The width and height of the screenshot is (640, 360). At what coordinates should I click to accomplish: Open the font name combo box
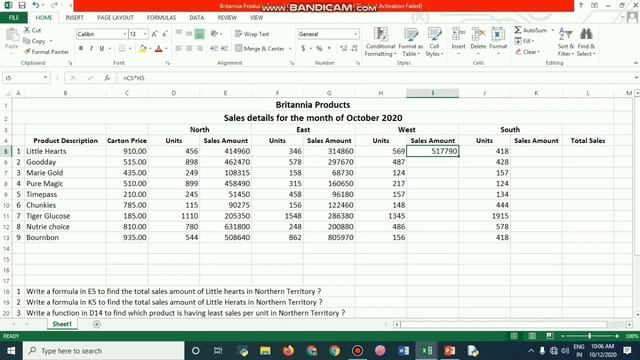(102, 34)
